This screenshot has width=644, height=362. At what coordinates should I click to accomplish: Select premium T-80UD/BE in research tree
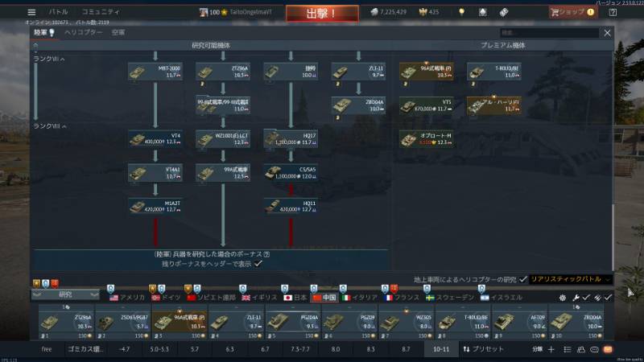[x=494, y=72]
